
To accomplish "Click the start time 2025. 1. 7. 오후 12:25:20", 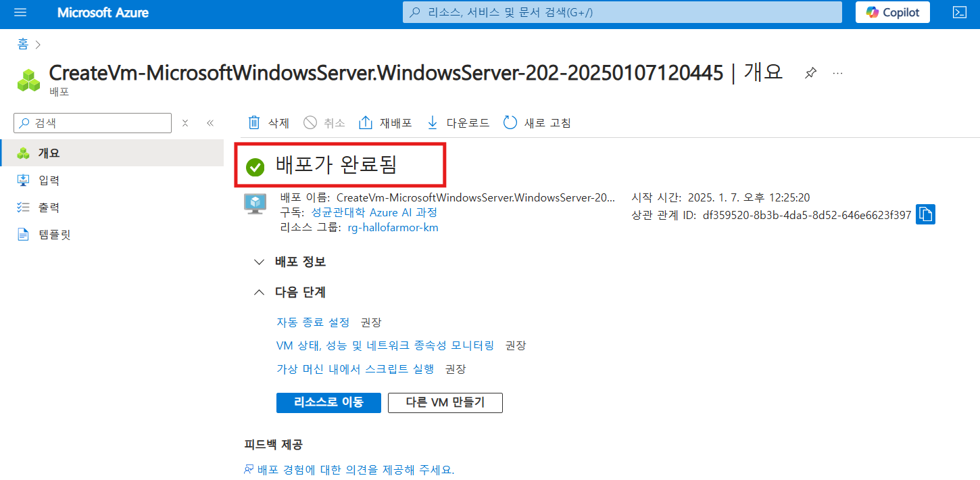I will tap(749, 197).
